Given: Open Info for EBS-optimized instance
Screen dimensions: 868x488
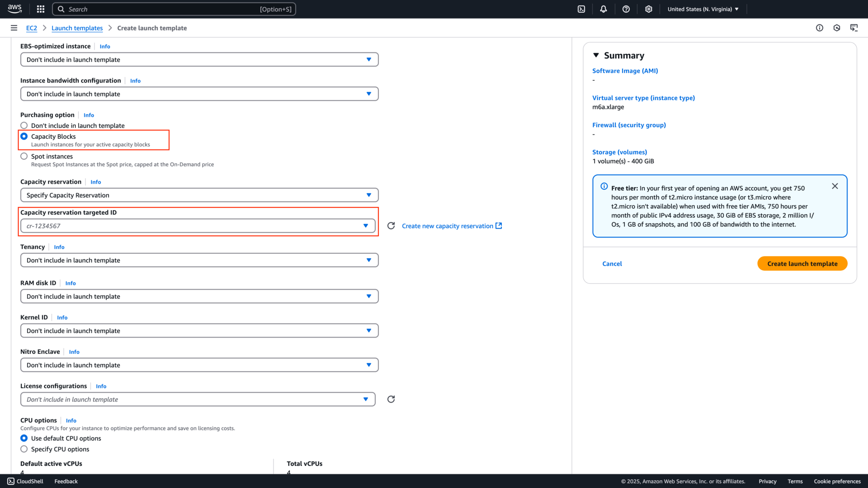Looking at the screenshot, I should (105, 47).
